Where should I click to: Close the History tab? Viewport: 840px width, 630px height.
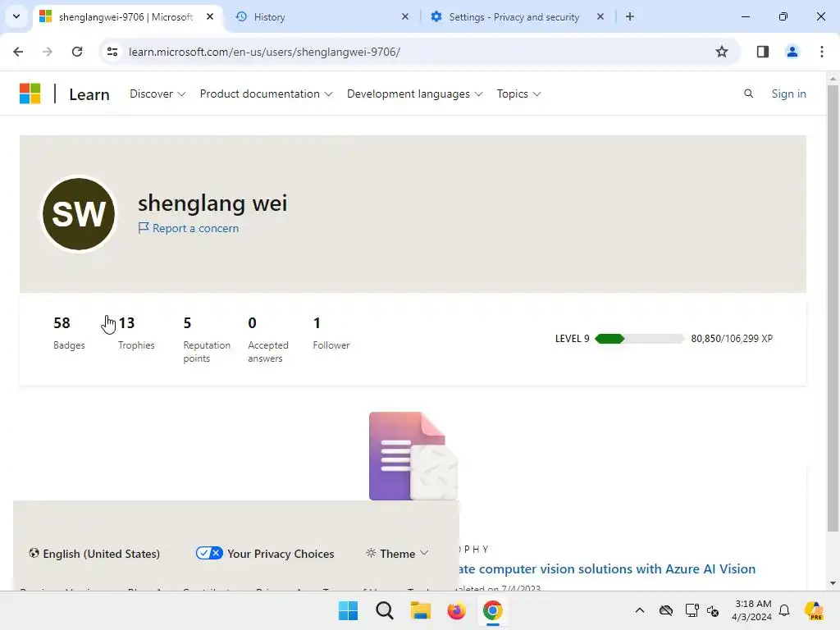tap(405, 16)
